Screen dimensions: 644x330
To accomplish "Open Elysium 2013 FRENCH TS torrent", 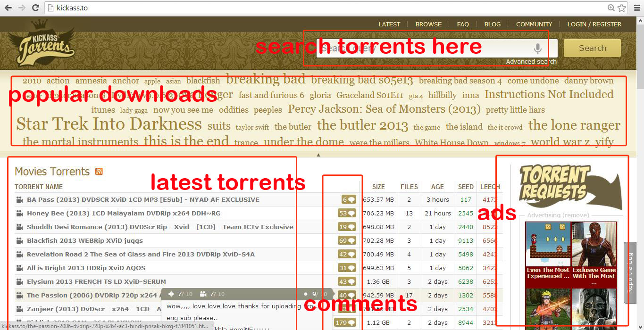I will pyautogui.click(x=97, y=281).
